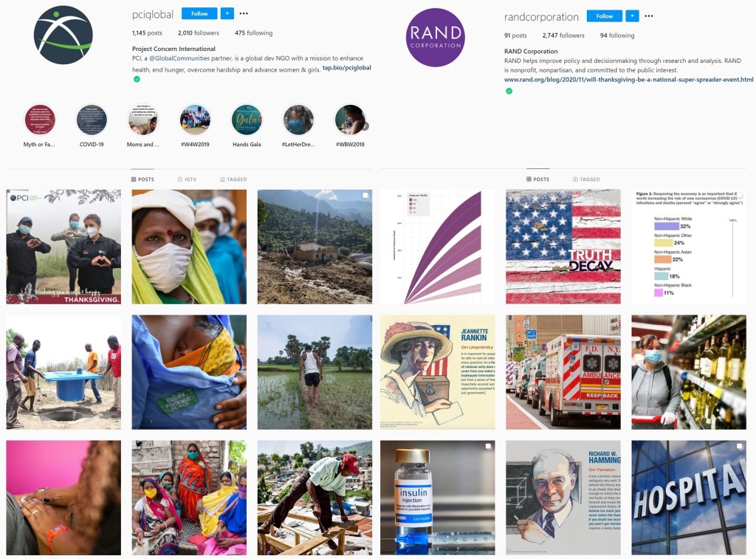Show more highlights with the arrow
756x559 pixels.
(365, 126)
